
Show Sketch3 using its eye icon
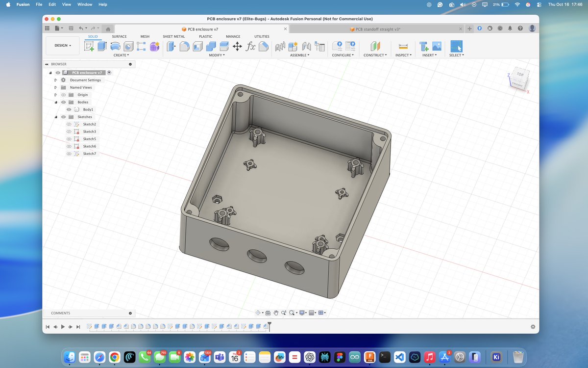(69, 131)
